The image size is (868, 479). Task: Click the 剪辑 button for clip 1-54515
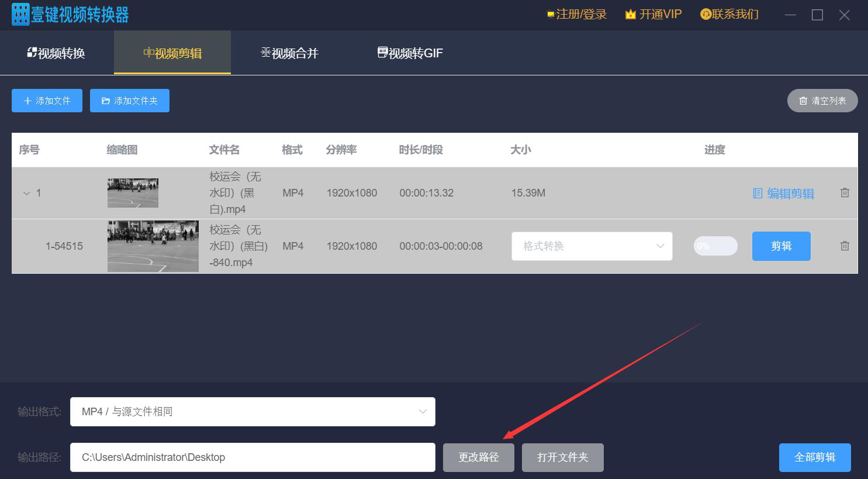781,246
